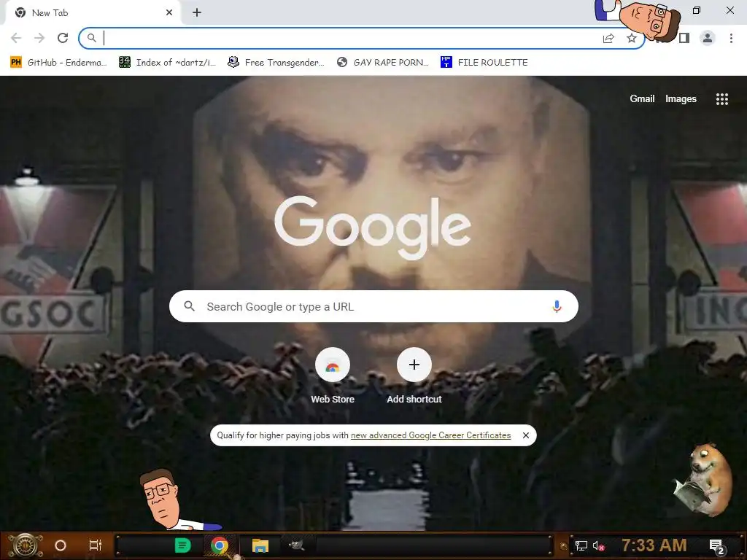Open Task View on taskbar
747x560 pixels.
[96, 545]
